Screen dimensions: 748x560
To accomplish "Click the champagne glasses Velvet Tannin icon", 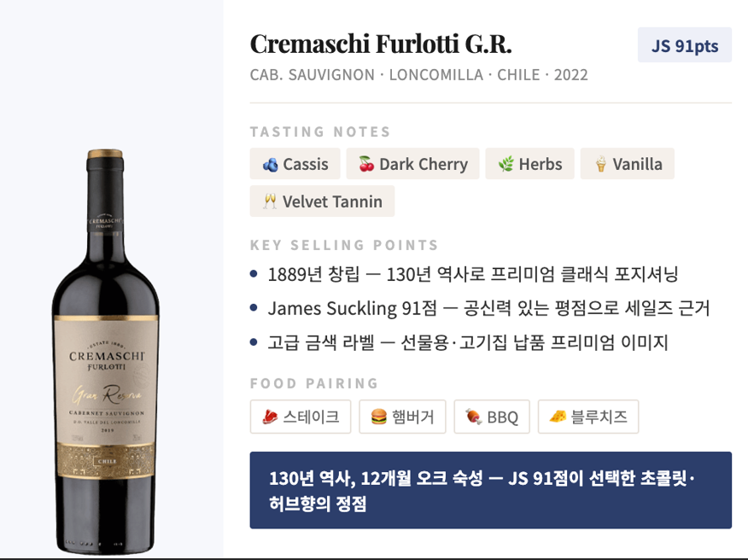I will coord(270,201).
